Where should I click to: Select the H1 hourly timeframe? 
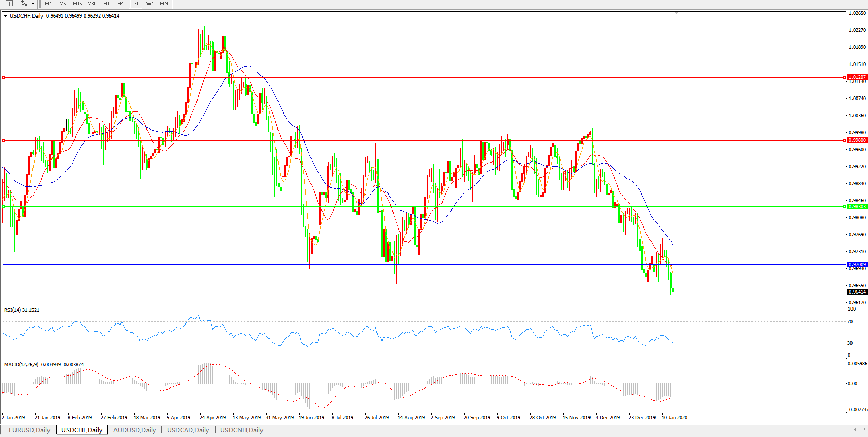(106, 4)
